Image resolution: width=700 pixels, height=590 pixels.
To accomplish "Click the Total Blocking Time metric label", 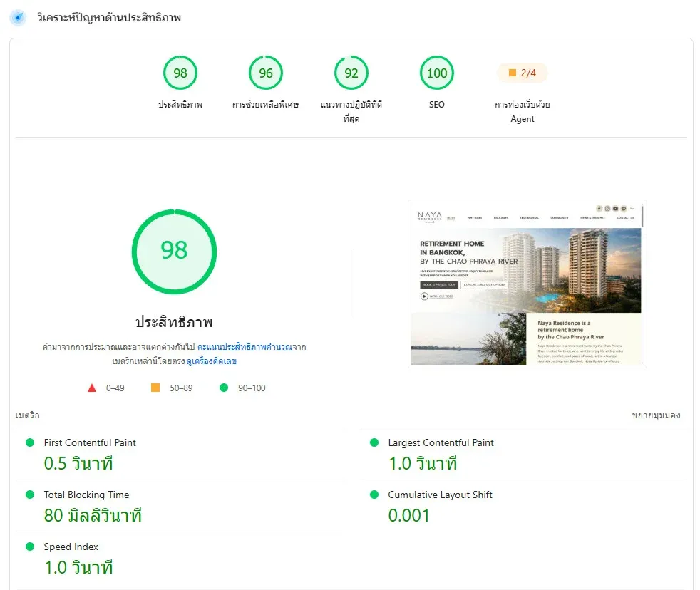I will (86, 495).
